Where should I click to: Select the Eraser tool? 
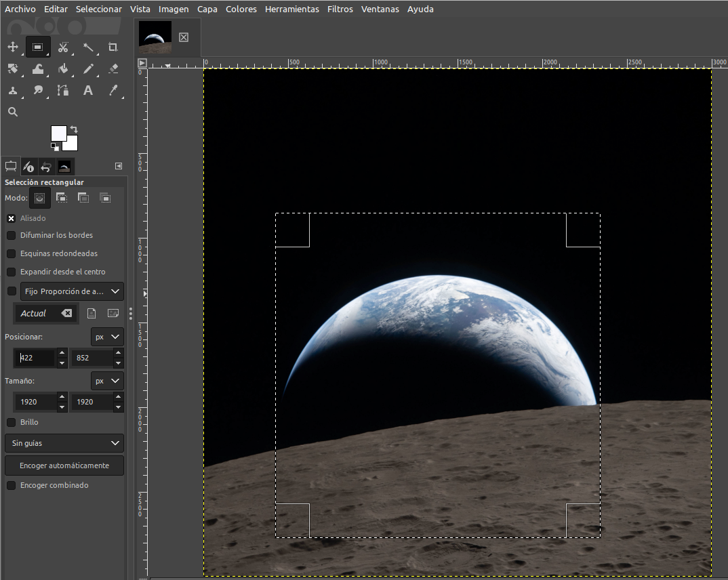coord(113,68)
